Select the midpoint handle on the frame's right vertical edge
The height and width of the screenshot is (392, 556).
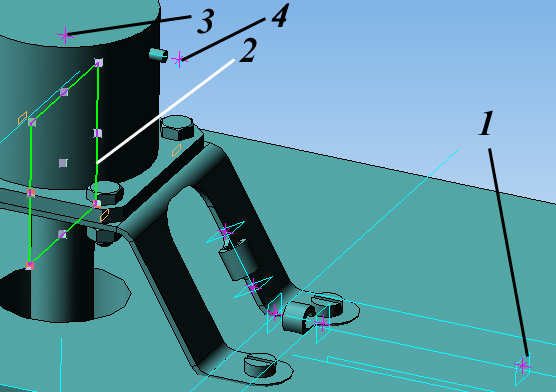tap(98, 133)
